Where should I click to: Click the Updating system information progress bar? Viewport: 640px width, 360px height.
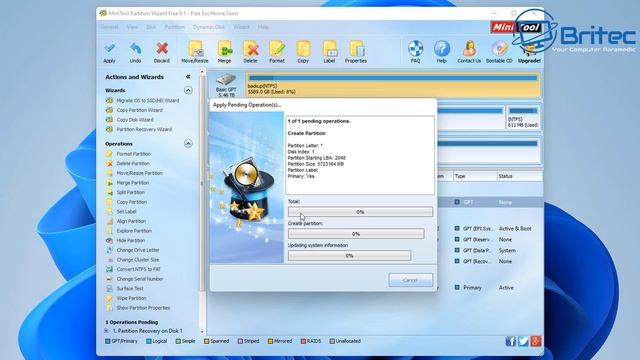tap(349, 256)
